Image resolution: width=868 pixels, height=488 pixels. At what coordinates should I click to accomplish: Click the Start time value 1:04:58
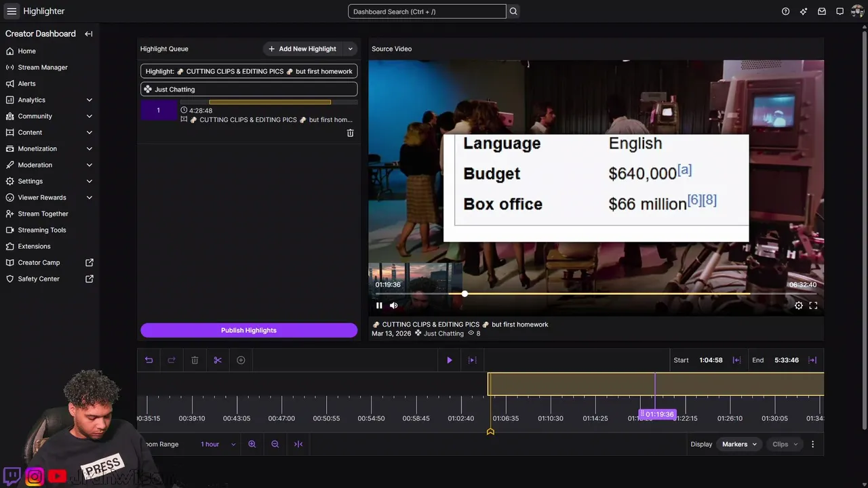point(711,360)
